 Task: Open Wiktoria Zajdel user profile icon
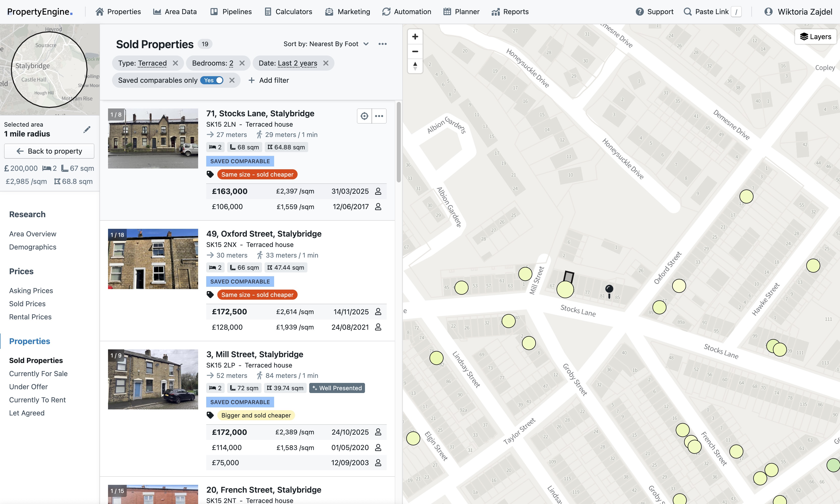click(x=768, y=12)
